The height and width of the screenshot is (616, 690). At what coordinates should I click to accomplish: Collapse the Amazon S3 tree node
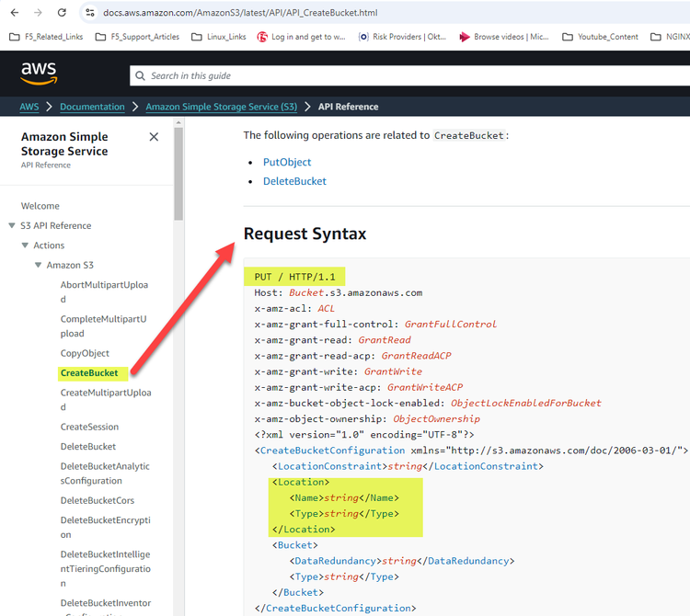[x=38, y=265]
